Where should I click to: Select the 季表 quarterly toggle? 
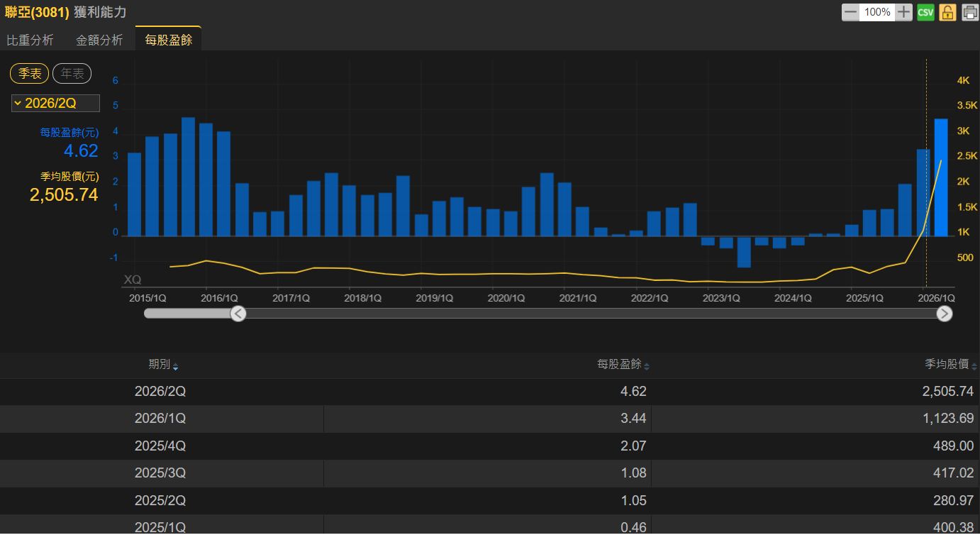pyautogui.click(x=29, y=73)
